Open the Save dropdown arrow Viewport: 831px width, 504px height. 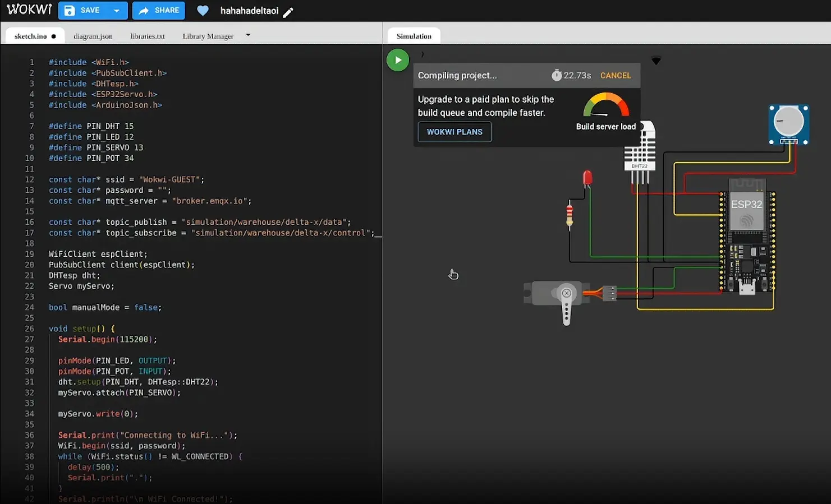tap(116, 10)
